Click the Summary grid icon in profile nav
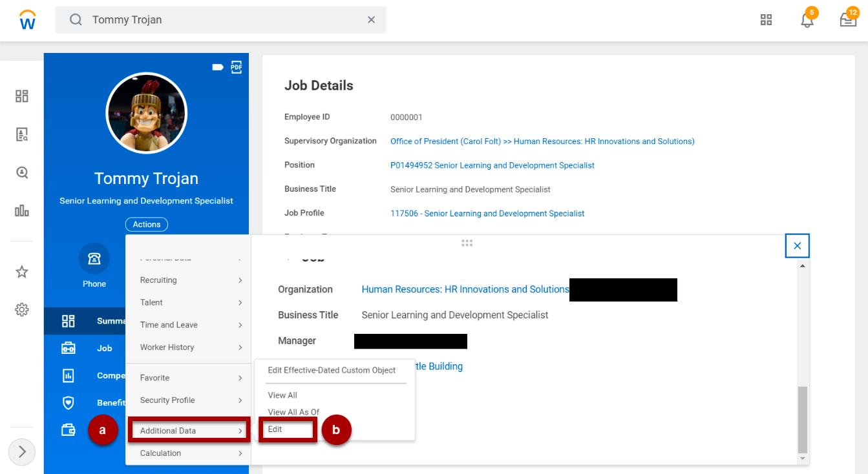The width and height of the screenshot is (868, 474). pos(69,321)
